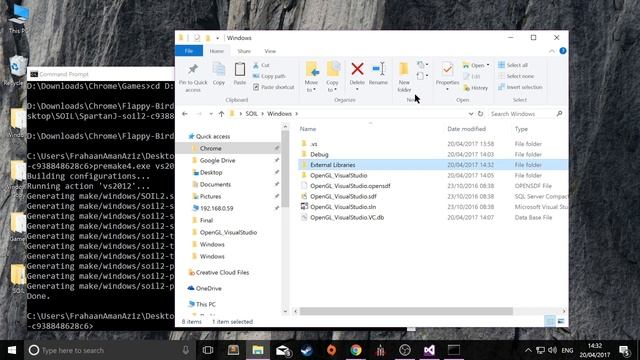Image resolution: width=640 pixels, height=360 pixels.
Task: Switch to the Home ribbon tab
Action: coord(217,51)
